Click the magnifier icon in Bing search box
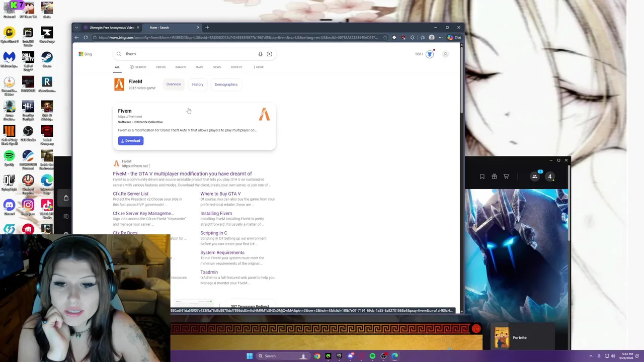Screen dimensions: 644x362 point(119,54)
